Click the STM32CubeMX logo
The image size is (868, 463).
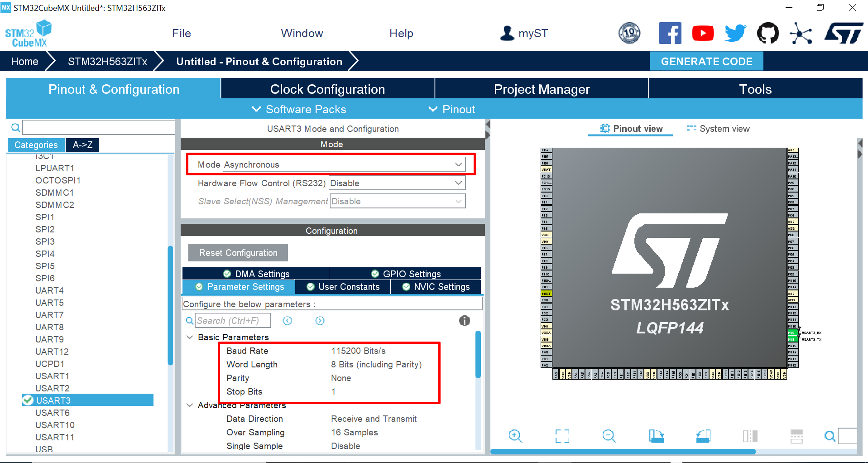28,33
